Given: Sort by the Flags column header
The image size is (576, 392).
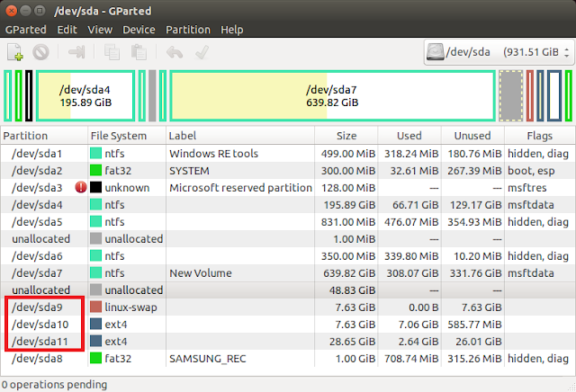Looking at the screenshot, I should coord(539,136).
